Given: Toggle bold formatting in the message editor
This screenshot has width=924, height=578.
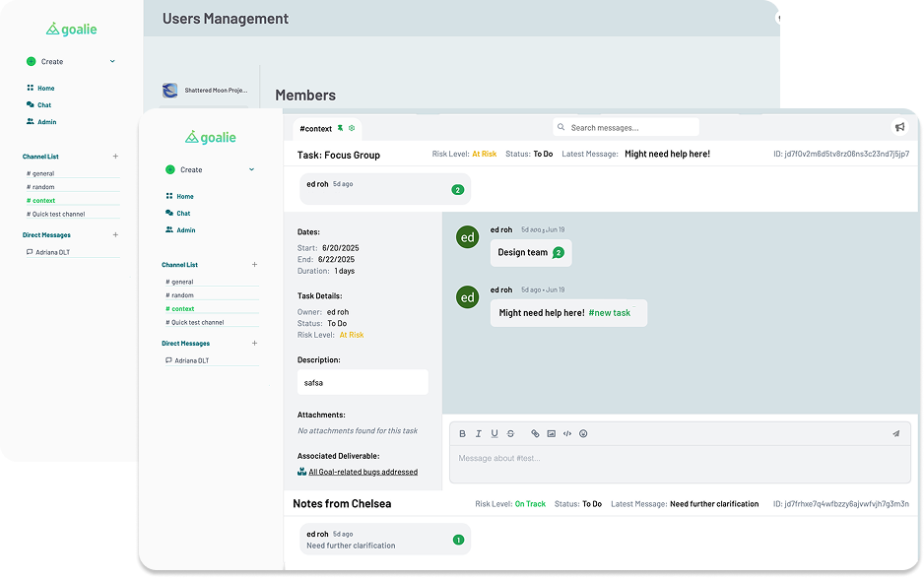Looking at the screenshot, I should click(x=463, y=433).
